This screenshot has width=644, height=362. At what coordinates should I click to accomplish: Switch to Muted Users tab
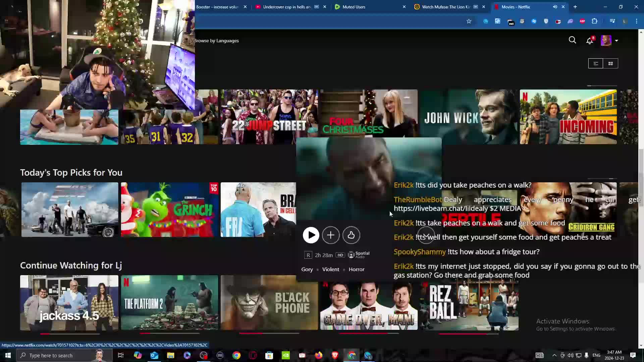354,7
